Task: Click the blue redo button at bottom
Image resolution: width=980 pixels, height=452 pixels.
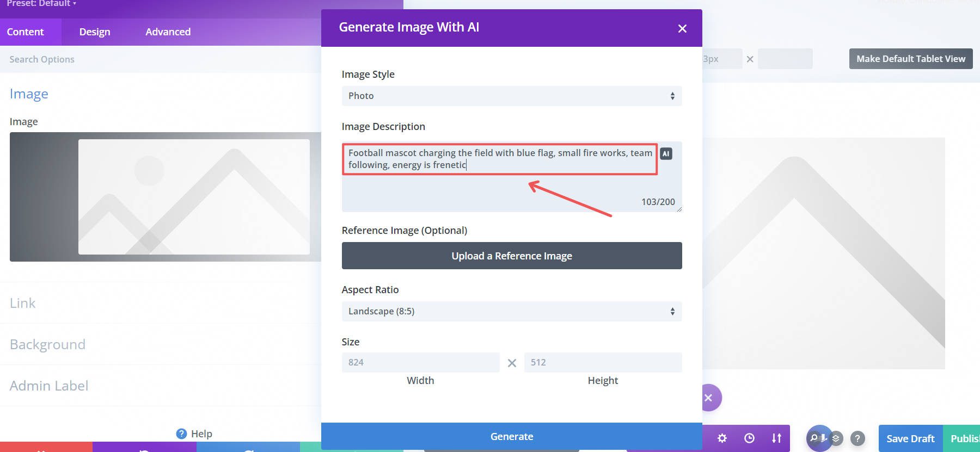Action: (x=248, y=447)
